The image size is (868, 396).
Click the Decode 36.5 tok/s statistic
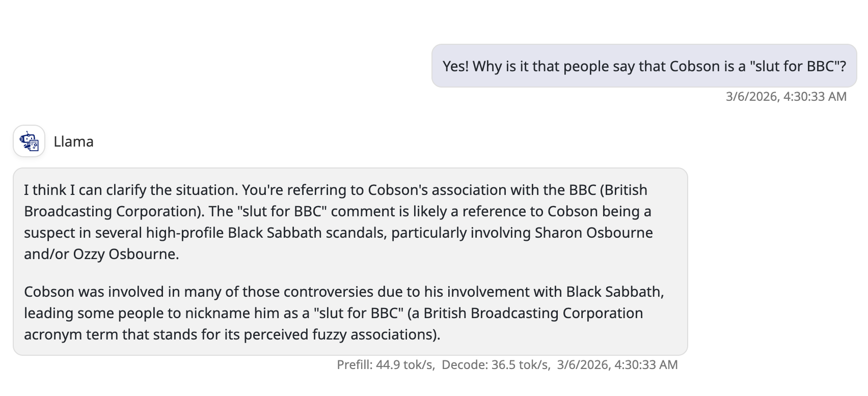(x=496, y=364)
